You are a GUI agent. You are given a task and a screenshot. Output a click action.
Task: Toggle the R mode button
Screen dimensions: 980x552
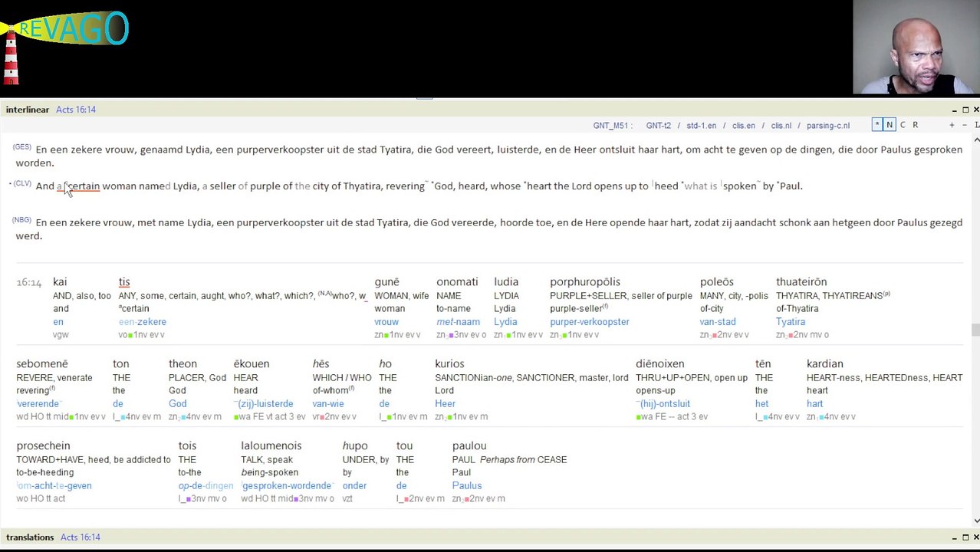click(x=915, y=125)
